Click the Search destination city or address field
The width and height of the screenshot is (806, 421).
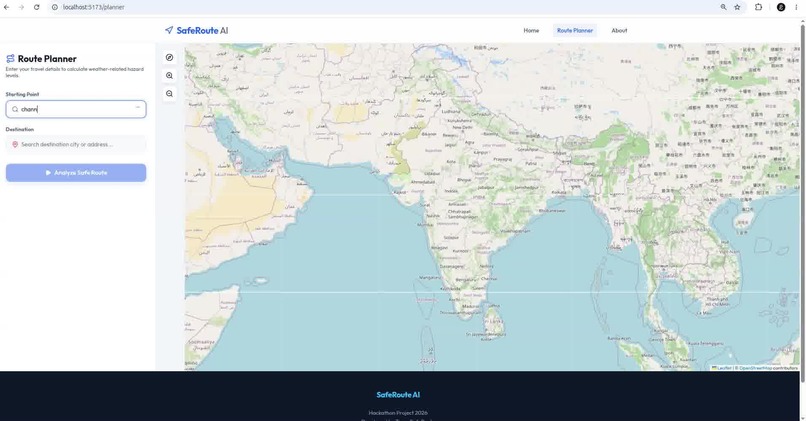(x=76, y=144)
